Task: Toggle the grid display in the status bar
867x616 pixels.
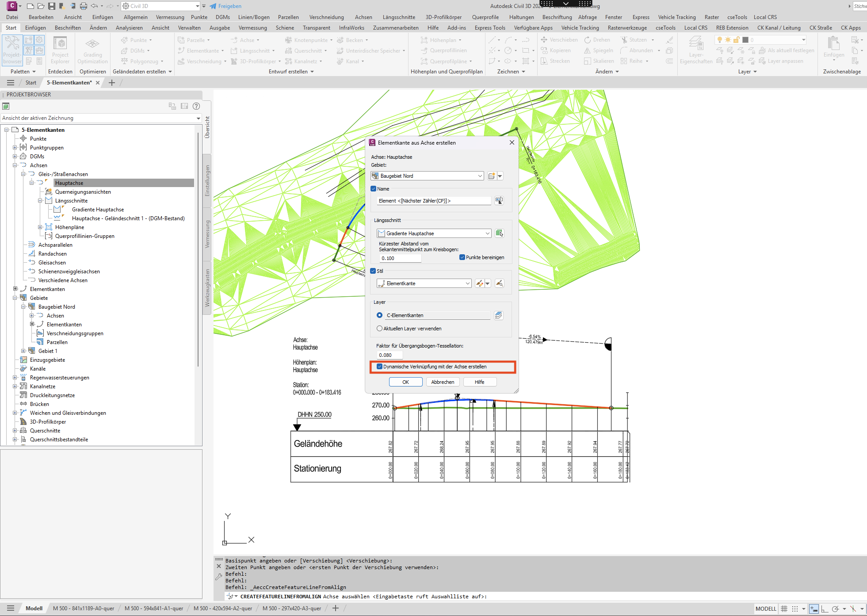Action: 784,608
